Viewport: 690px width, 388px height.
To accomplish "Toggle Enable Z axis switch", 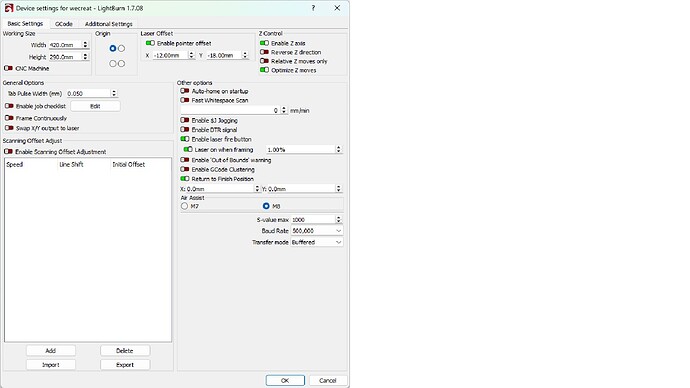I will pos(264,43).
